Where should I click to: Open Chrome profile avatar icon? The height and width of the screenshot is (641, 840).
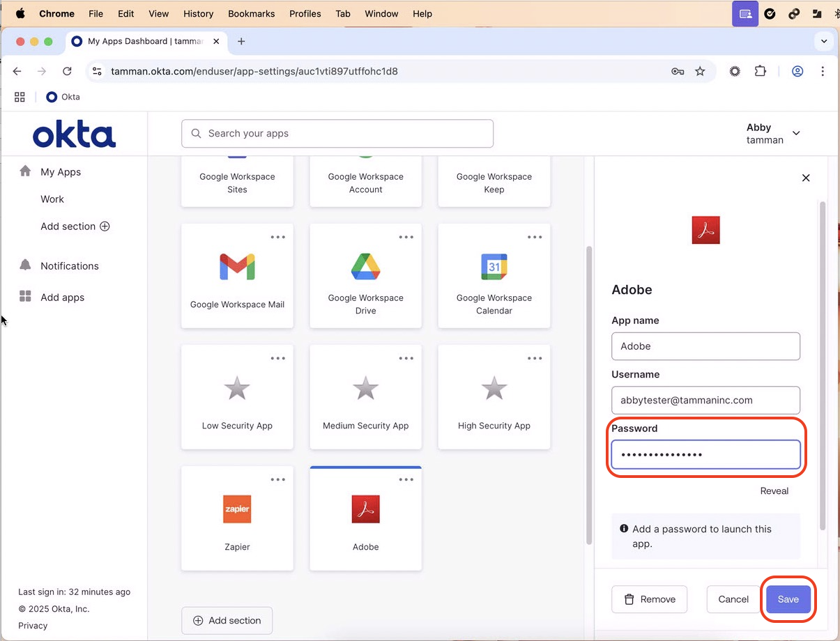click(x=797, y=71)
